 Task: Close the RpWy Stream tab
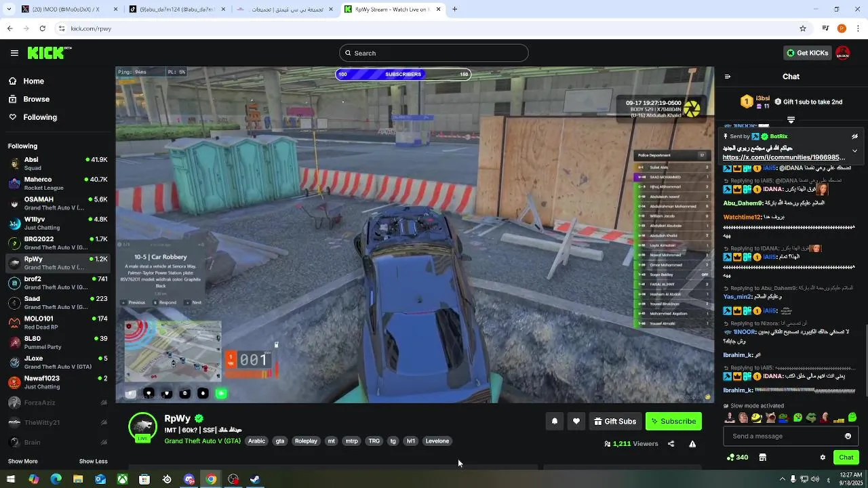(x=439, y=9)
